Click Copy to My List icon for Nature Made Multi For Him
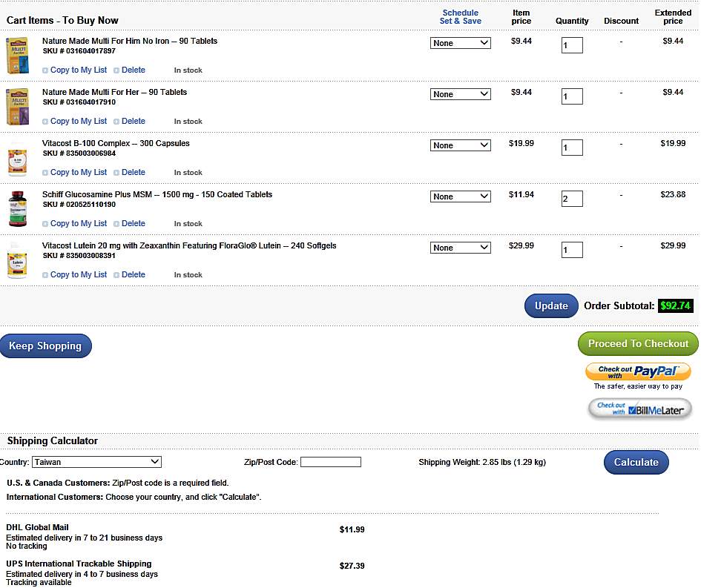 tap(45, 70)
